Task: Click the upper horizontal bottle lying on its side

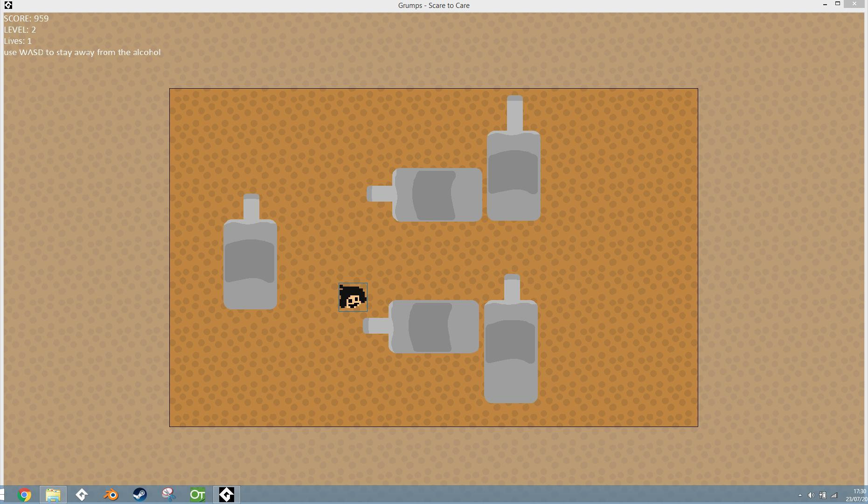Action: pyautogui.click(x=424, y=195)
